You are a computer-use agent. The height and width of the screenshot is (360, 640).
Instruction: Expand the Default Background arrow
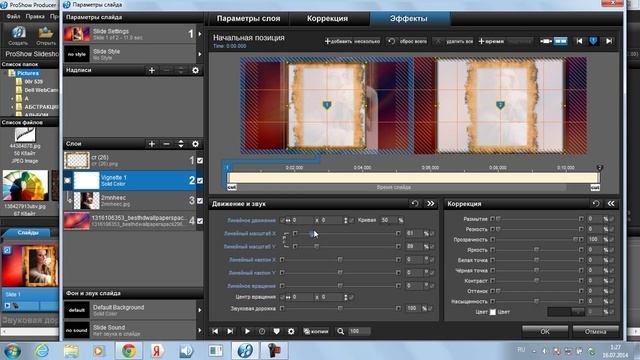tap(200, 310)
